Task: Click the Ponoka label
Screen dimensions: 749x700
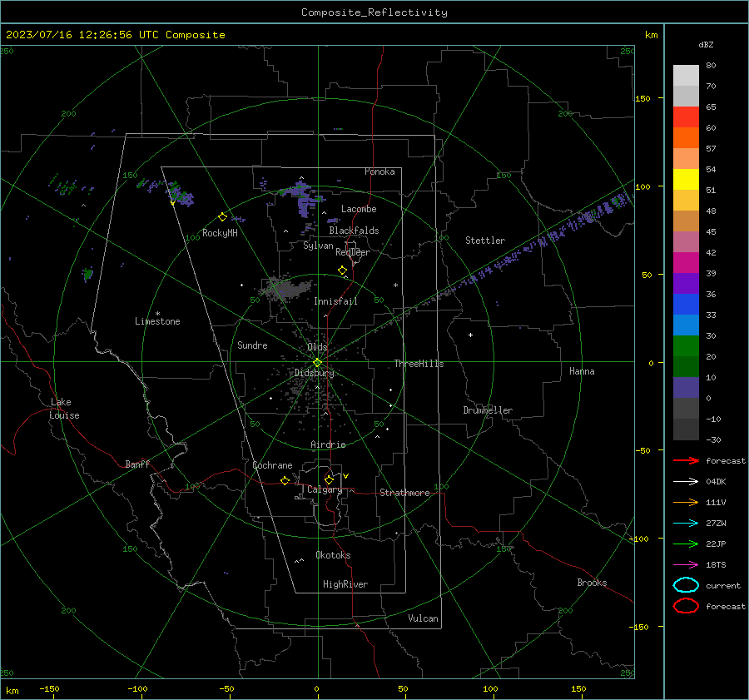Action: 379,171
